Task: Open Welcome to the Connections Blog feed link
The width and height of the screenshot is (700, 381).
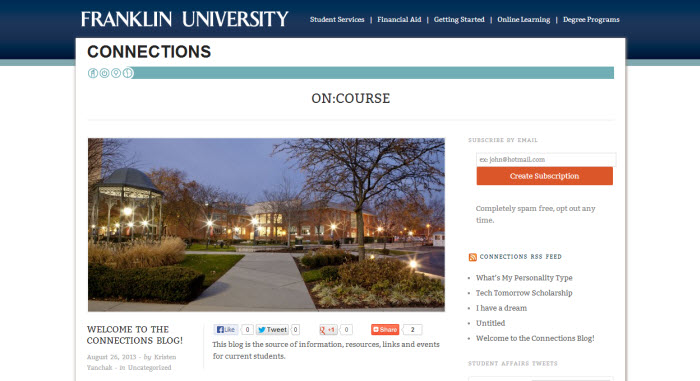Action: pos(535,338)
